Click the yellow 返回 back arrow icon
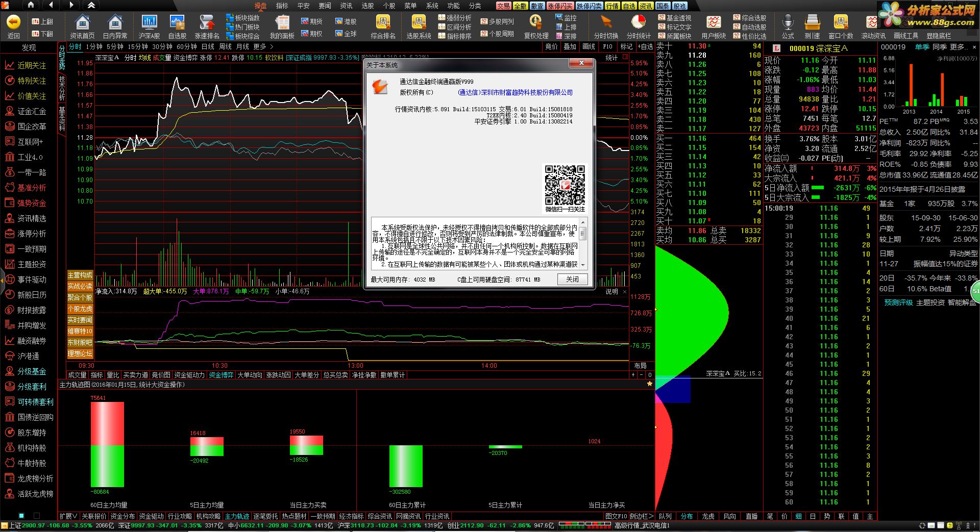This screenshot has width=980, height=532. click(13, 22)
